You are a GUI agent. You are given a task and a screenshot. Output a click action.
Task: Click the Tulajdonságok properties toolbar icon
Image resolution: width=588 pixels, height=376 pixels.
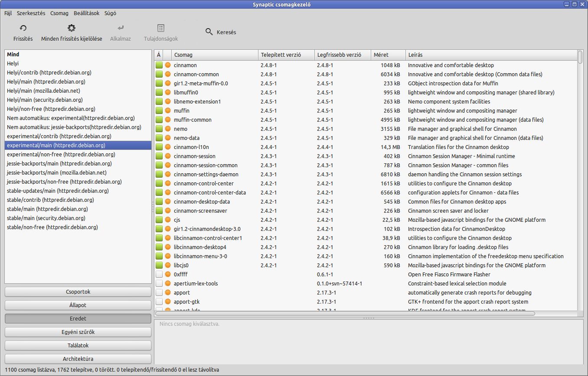pyautogui.click(x=161, y=28)
